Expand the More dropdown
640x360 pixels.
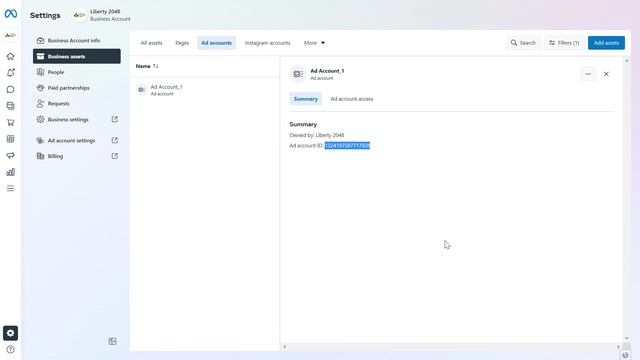(314, 43)
